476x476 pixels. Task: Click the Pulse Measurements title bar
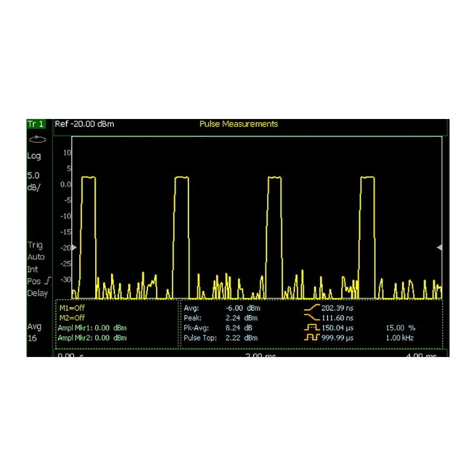(238, 124)
